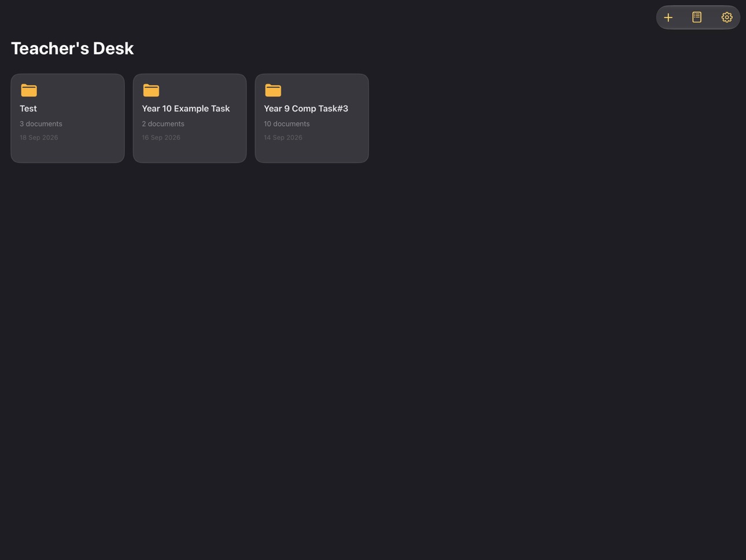Click the '3 documents' count text
The image size is (746, 560).
coord(41,124)
